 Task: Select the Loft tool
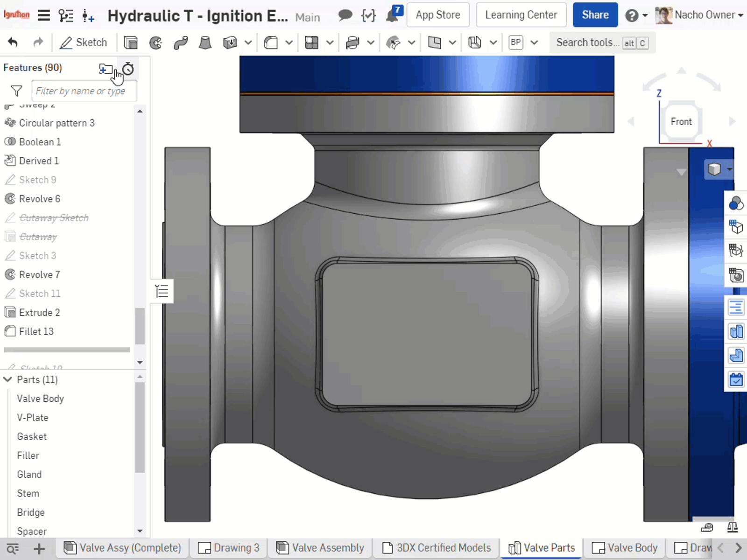point(204,42)
